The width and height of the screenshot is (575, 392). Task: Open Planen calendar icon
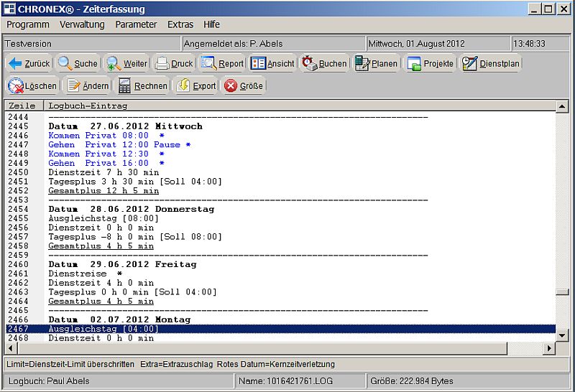pyautogui.click(x=362, y=63)
